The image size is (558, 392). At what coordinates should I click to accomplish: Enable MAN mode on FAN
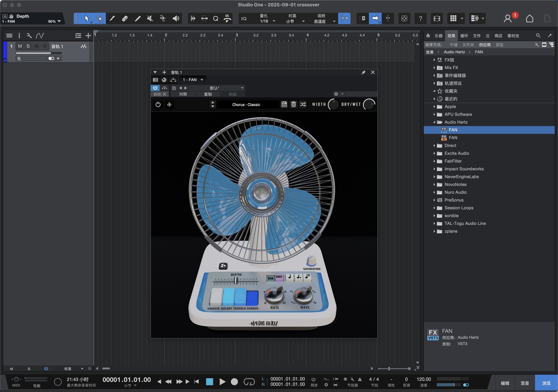271,278
